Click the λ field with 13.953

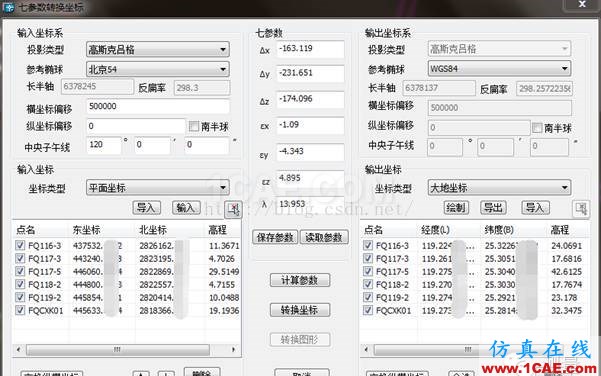(310, 204)
